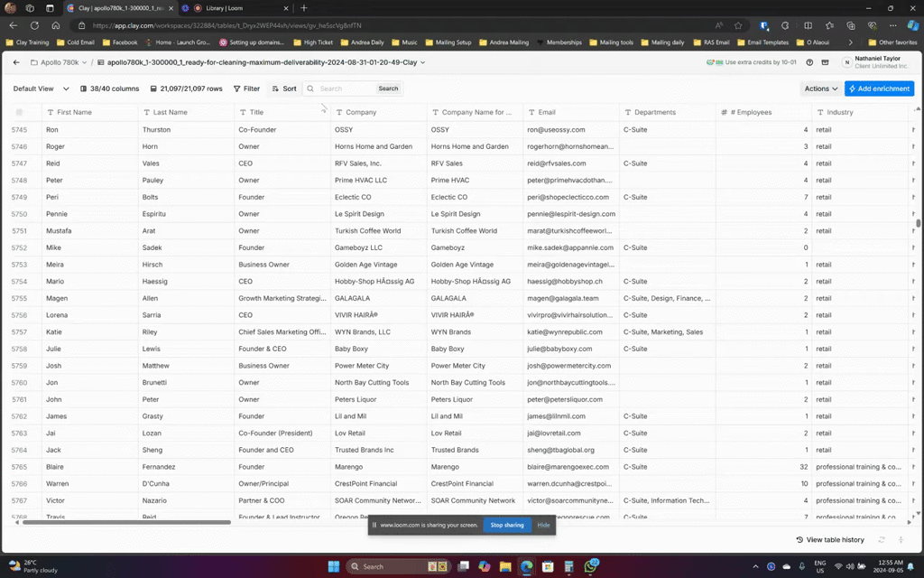Add page to favorites star icon
The width and height of the screenshot is (924, 578).
tap(738, 25)
